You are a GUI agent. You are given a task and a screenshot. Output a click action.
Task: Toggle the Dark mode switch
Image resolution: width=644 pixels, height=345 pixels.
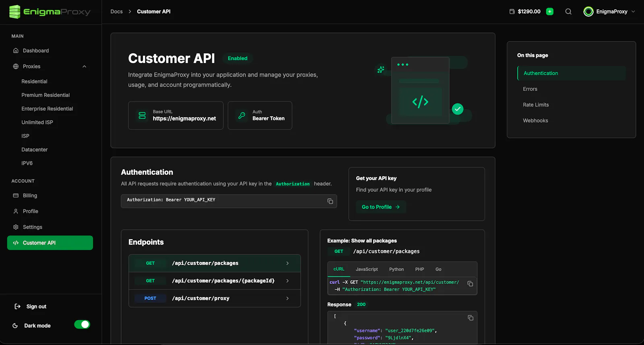[x=82, y=324]
